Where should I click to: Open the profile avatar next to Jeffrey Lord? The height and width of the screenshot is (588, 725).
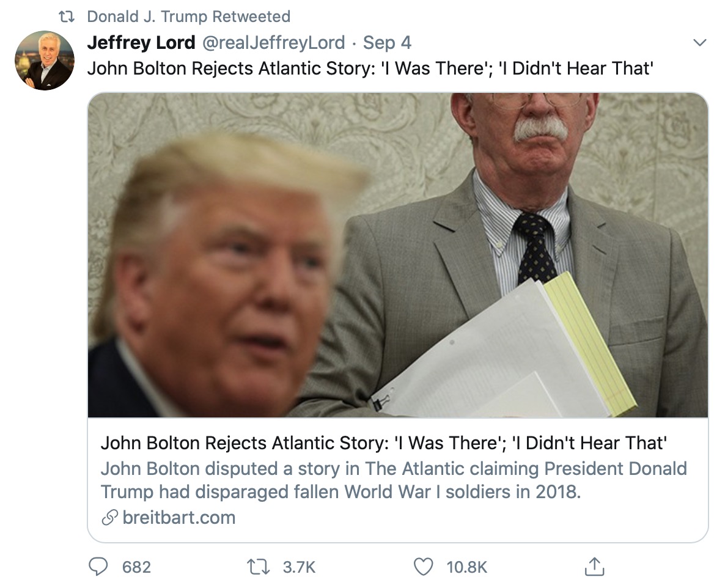[44, 61]
